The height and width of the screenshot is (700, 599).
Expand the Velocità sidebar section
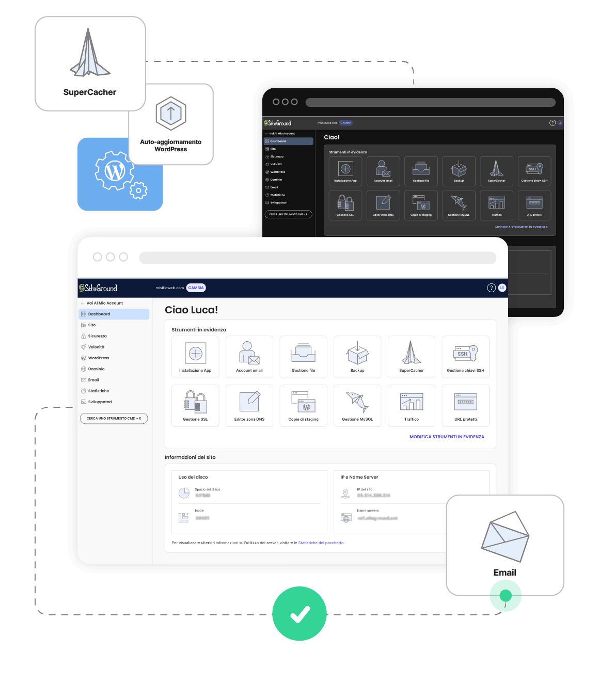96,347
